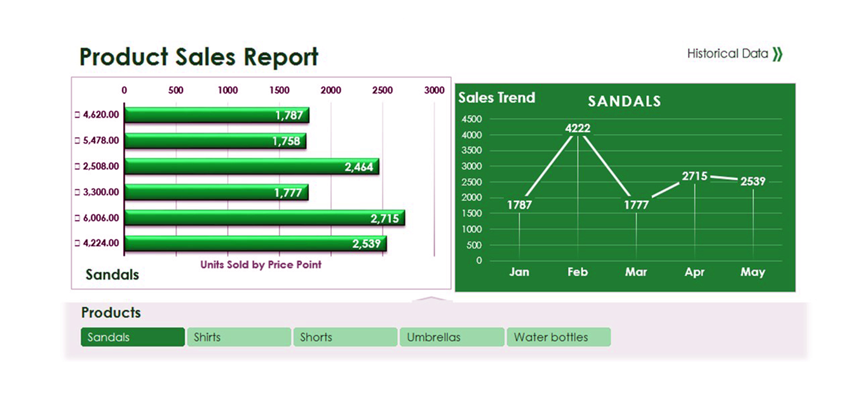Select the Units Sold by Price Point title
Viewport: 868px width, 412px height.
261,264
